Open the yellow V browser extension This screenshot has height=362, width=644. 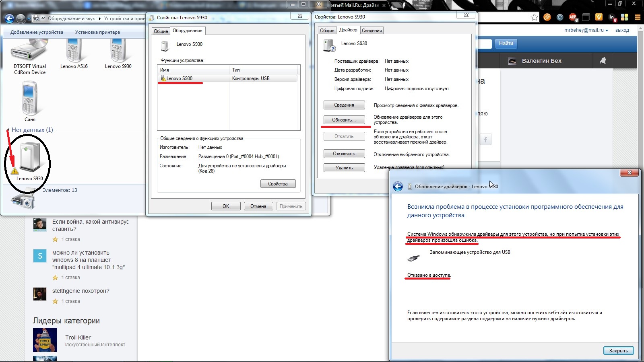[x=599, y=17]
